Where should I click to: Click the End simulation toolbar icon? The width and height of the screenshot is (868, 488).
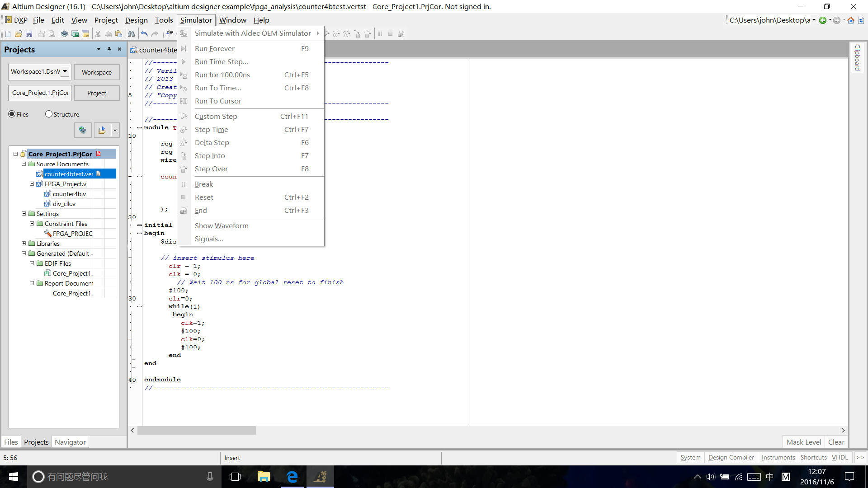(401, 34)
